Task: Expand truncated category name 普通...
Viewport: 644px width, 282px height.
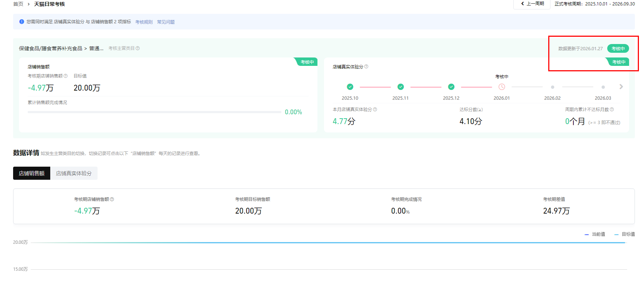Action: [96, 48]
